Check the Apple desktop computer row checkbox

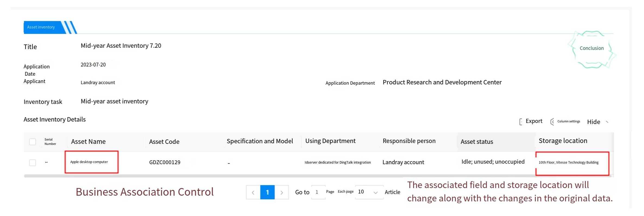tap(33, 163)
